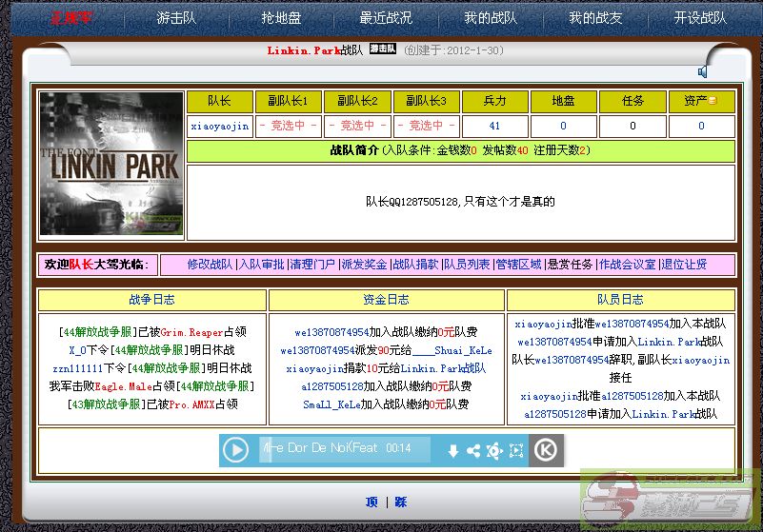The width and height of the screenshot is (763, 532).
Task: Click the speaker sound icon
Action: pos(702,71)
